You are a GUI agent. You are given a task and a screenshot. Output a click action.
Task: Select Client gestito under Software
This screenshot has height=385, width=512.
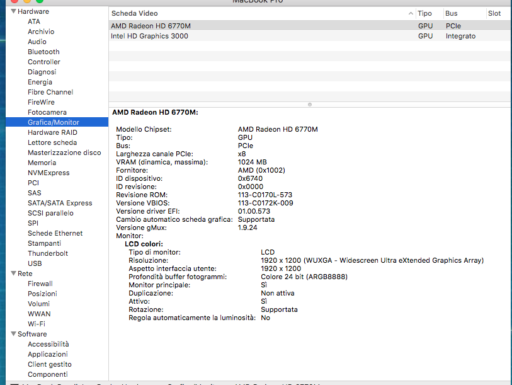[x=49, y=364]
